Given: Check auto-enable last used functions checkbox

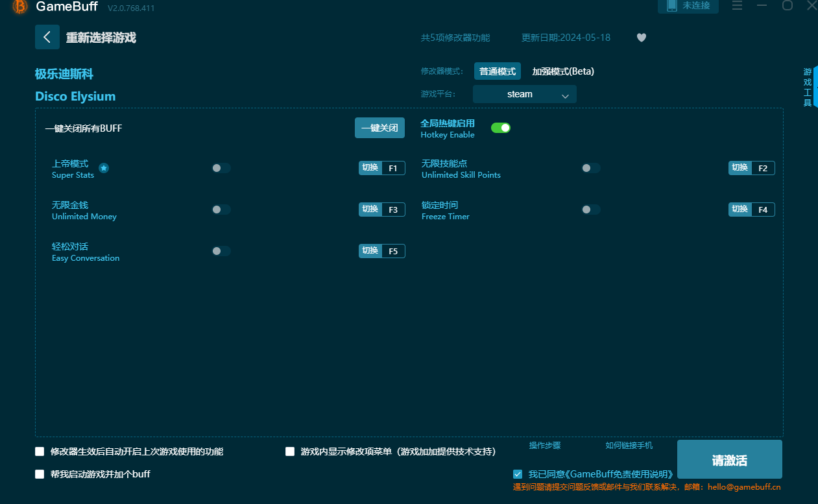Looking at the screenshot, I should pyautogui.click(x=40, y=451).
